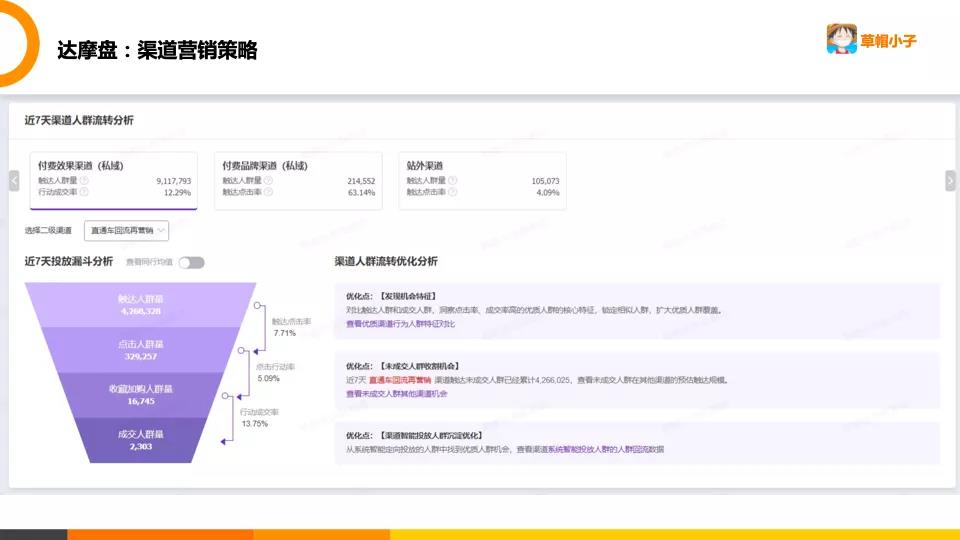
Task: Click the right carousel arrow beside channel cards
Action: coord(950,180)
